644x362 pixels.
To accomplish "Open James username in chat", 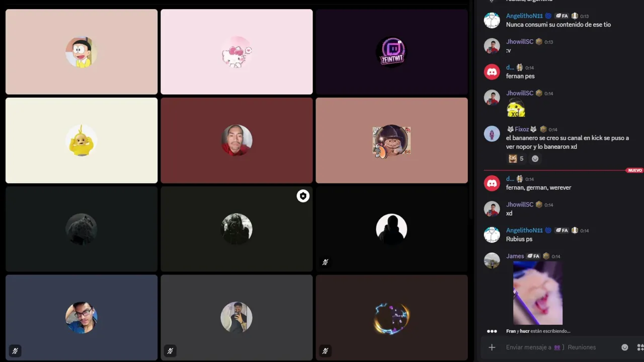I will (515, 256).
